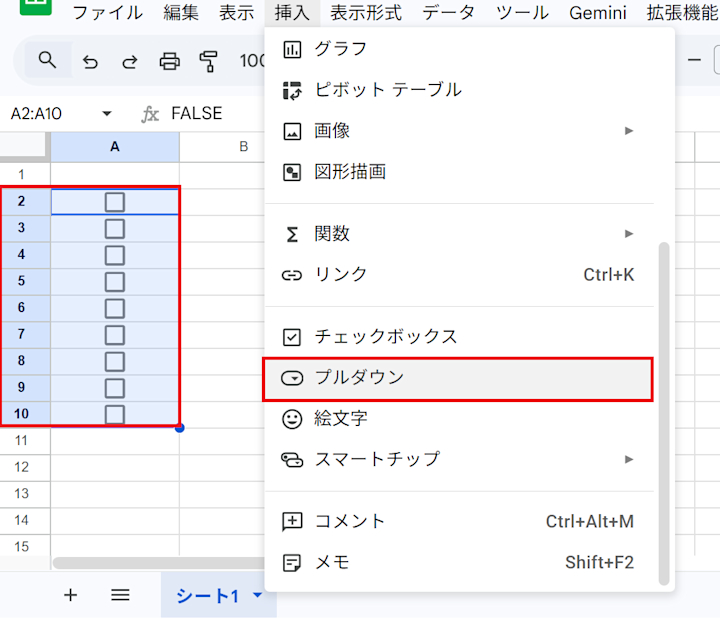Image resolution: width=720 pixels, height=619 pixels.
Task: Click the search menus magnifier icon
Action: [x=47, y=60]
